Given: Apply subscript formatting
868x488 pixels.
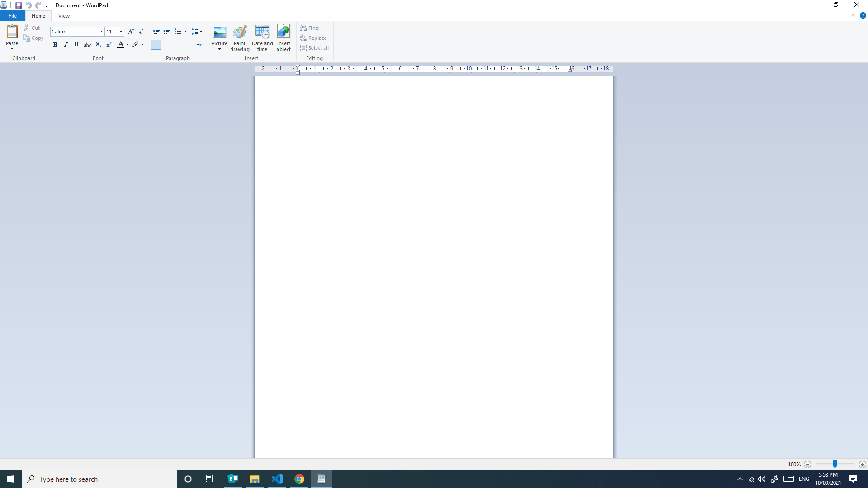Looking at the screenshot, I should [x=98, y=45].
